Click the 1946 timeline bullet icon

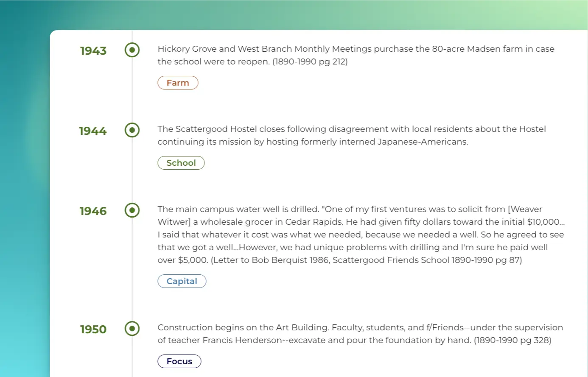[x=132, y=210]
